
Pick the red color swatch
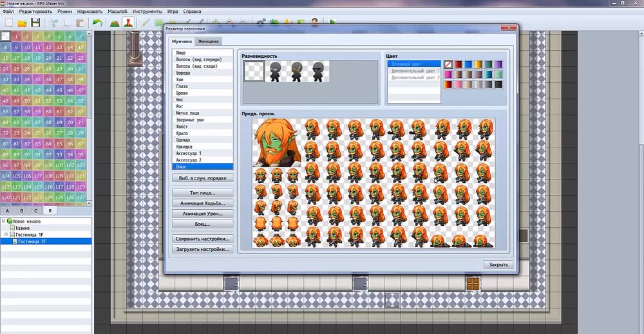(x=458, y=64)
